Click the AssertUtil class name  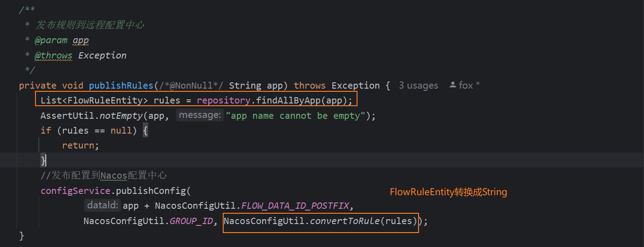67,116
